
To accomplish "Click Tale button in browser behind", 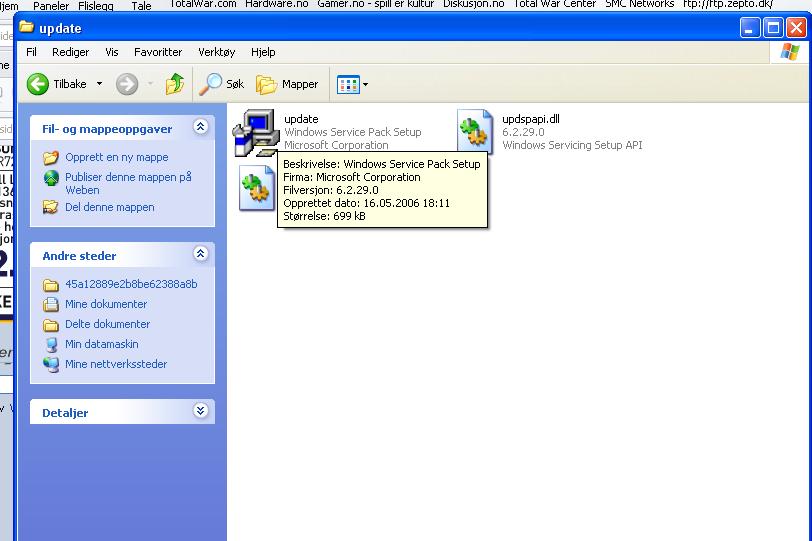I will pyautogui.click(x=141, y=6).
